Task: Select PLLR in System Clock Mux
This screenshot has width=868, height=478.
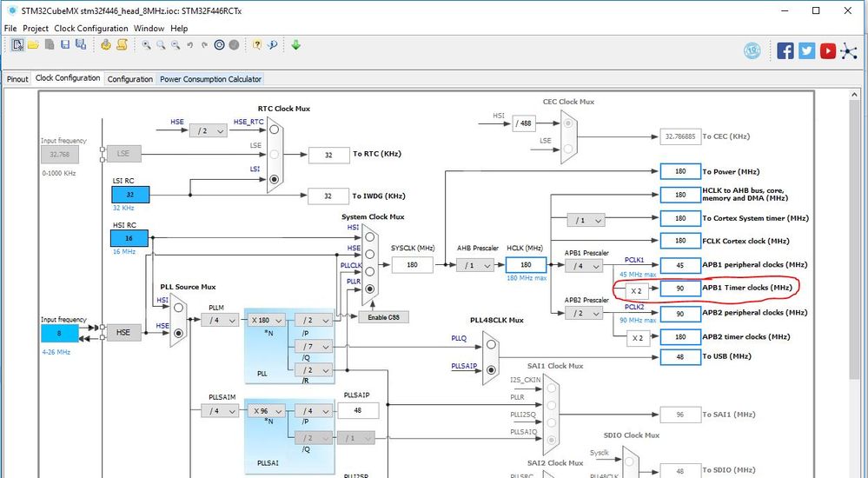Action: click(x=370, y=289)
